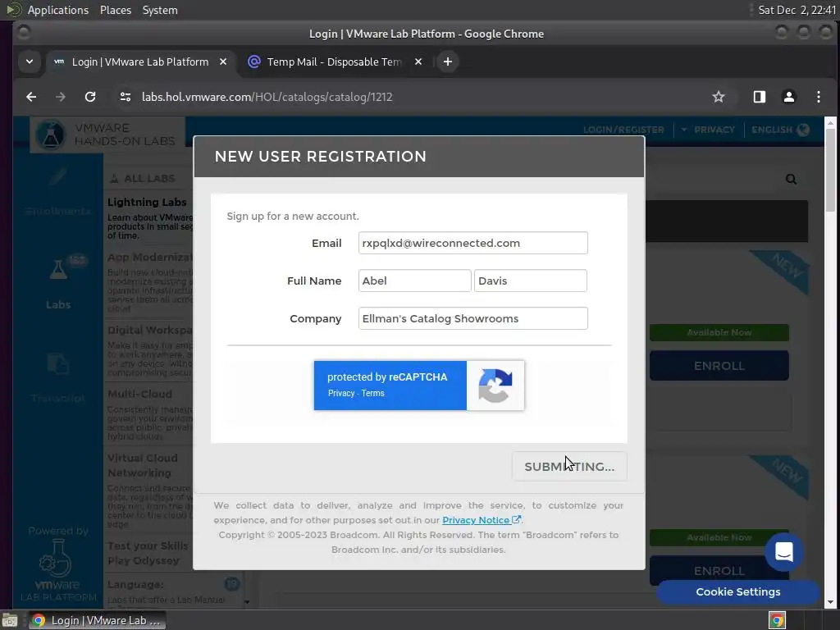
Task: Click the clock showing Sat Dec 2
Action: [x=797, y=10]
